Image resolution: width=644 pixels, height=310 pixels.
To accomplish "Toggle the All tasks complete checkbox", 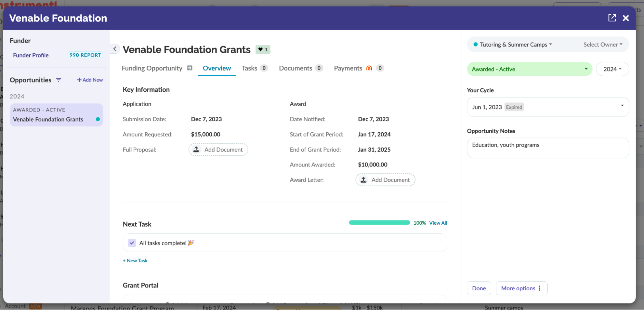I will (x=132, y=243).
